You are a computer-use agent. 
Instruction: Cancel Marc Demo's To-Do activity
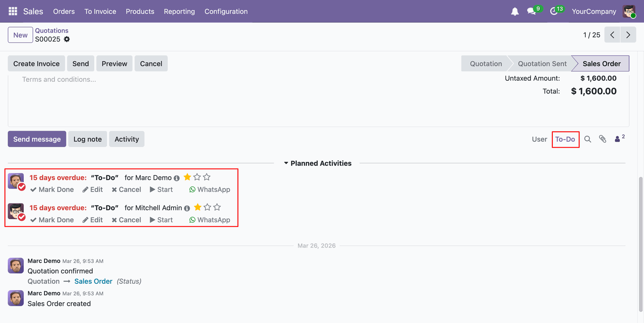click(x=126, y=190)
